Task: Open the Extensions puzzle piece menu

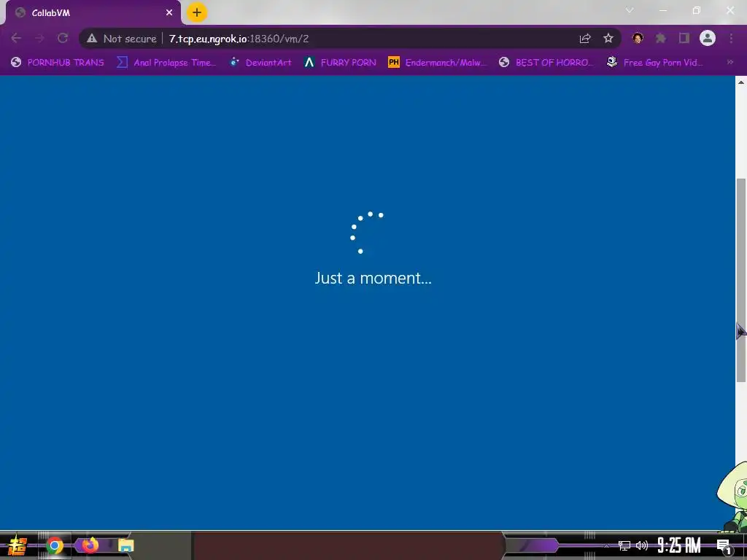Action: click(x=660, y=38)
